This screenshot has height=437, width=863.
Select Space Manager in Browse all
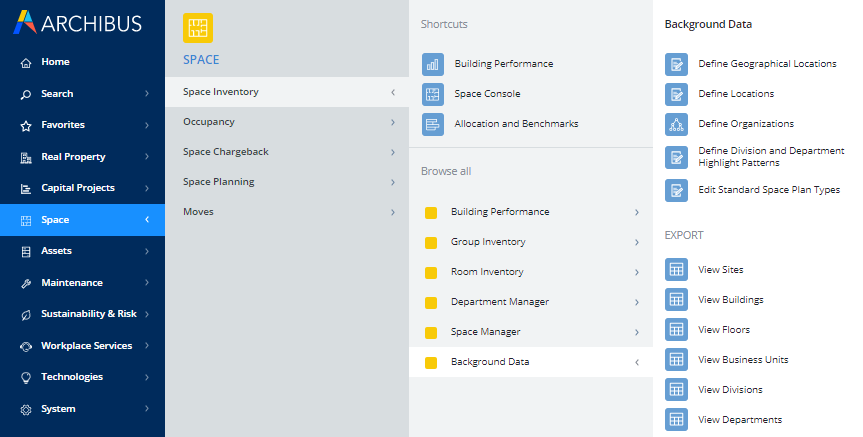click(485, 332)
